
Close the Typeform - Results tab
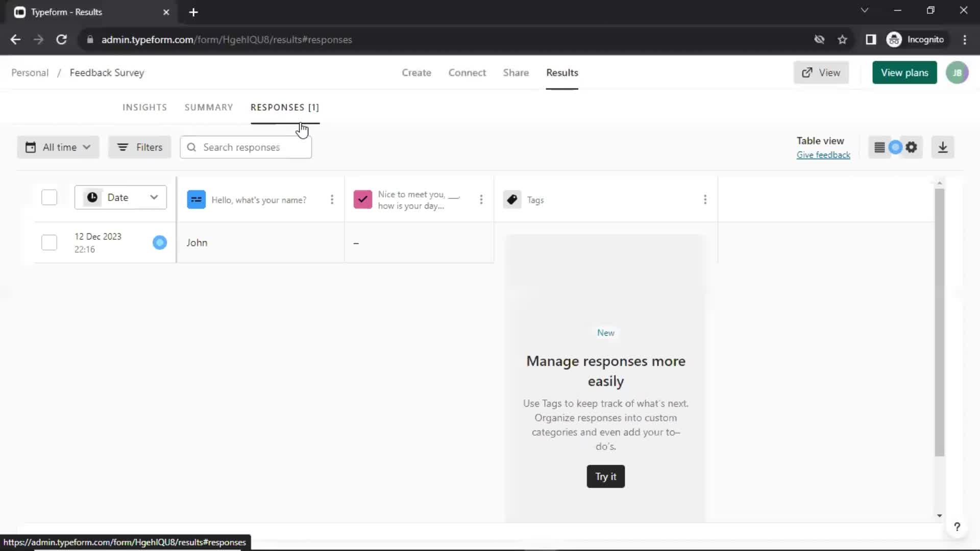[x=166, y=12]
